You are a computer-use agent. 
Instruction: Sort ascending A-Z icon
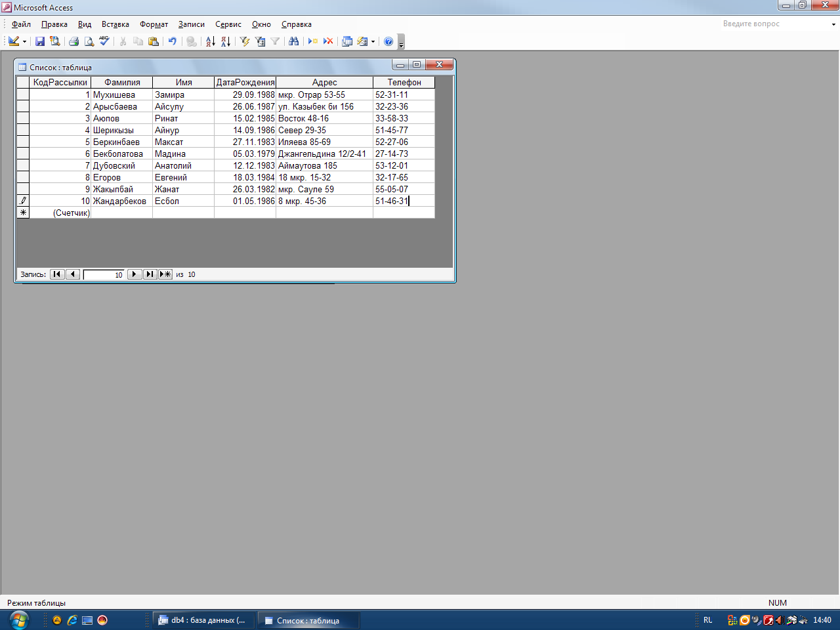point(210,41)
